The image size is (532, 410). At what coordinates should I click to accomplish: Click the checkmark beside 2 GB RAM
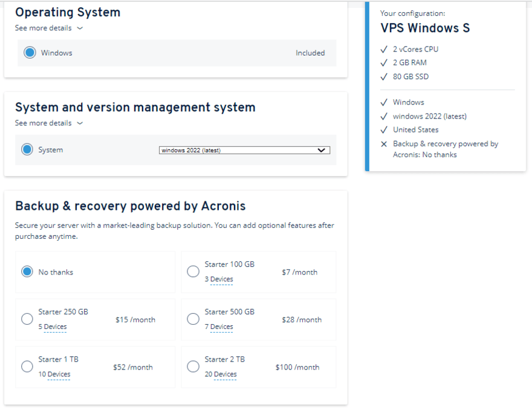(384, 63)
